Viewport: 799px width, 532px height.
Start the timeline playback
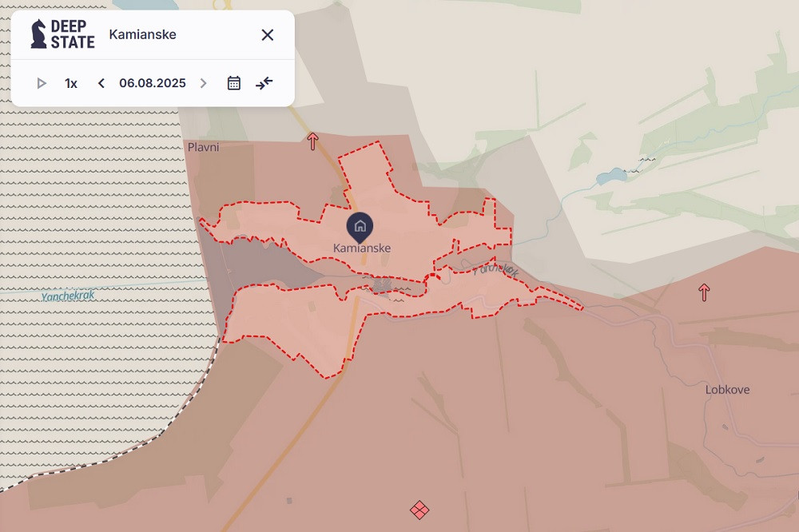[42, 83]
